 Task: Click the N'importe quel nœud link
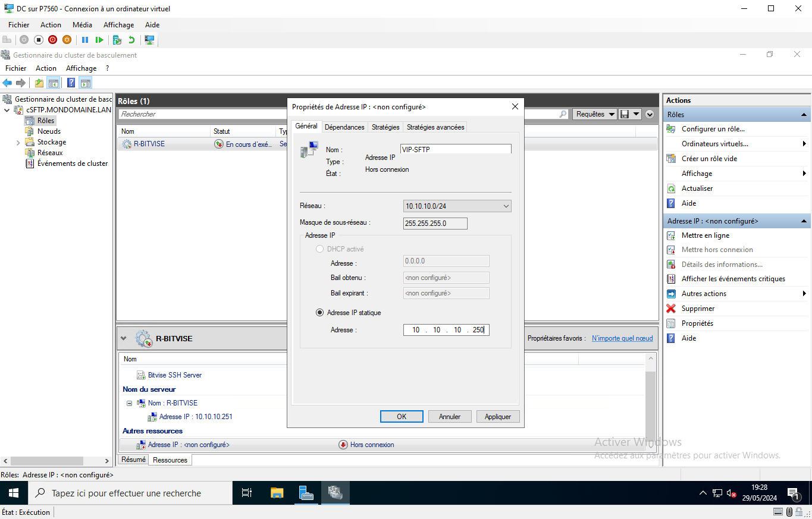[x=622, y=338]
